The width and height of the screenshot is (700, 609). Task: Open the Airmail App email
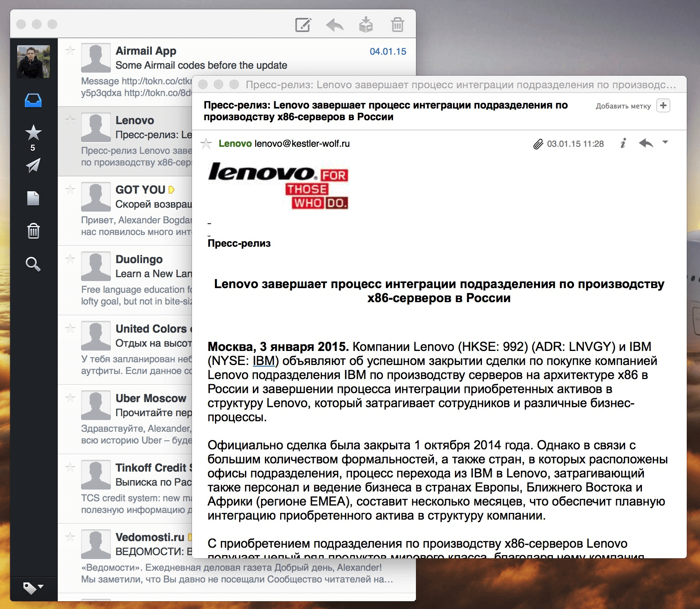point(236,72)
